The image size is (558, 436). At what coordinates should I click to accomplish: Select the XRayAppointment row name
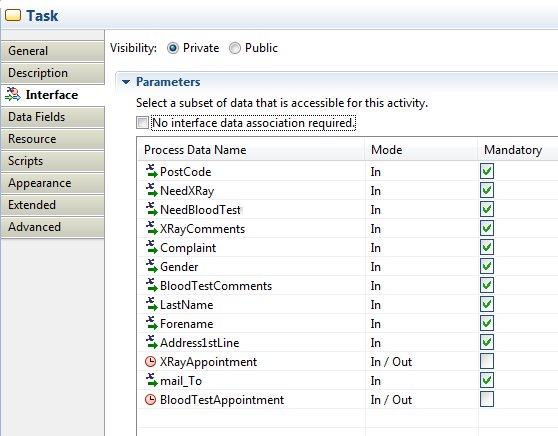coord(208,362)
